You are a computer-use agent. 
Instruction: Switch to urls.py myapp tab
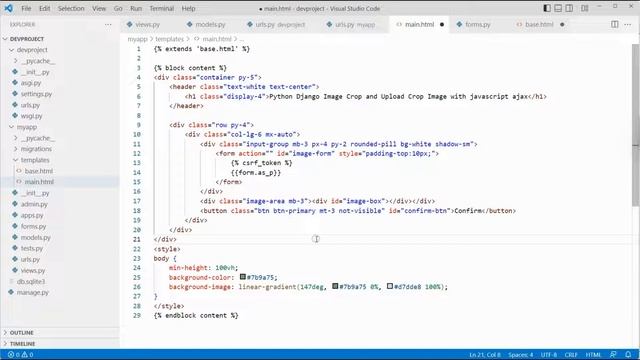pos(355,24)
